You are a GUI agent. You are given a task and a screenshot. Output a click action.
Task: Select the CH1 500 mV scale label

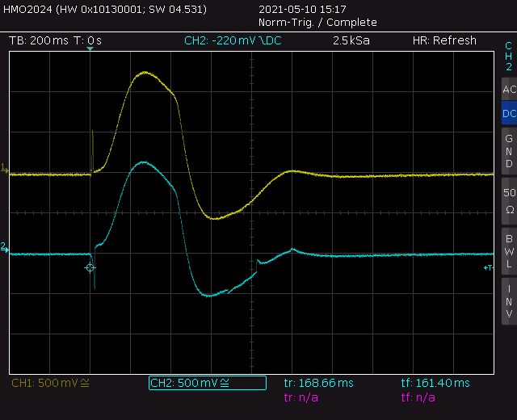50,383
